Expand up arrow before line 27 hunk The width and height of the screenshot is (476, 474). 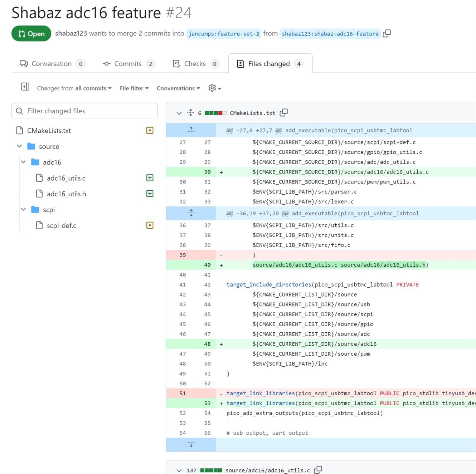tap(191, 130)
